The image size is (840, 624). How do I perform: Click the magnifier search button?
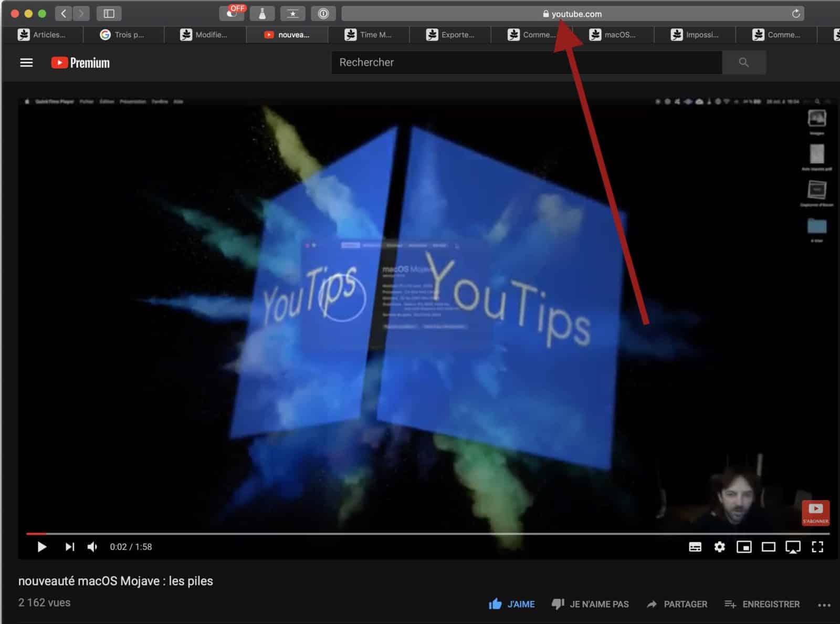(x=744, y=63)
